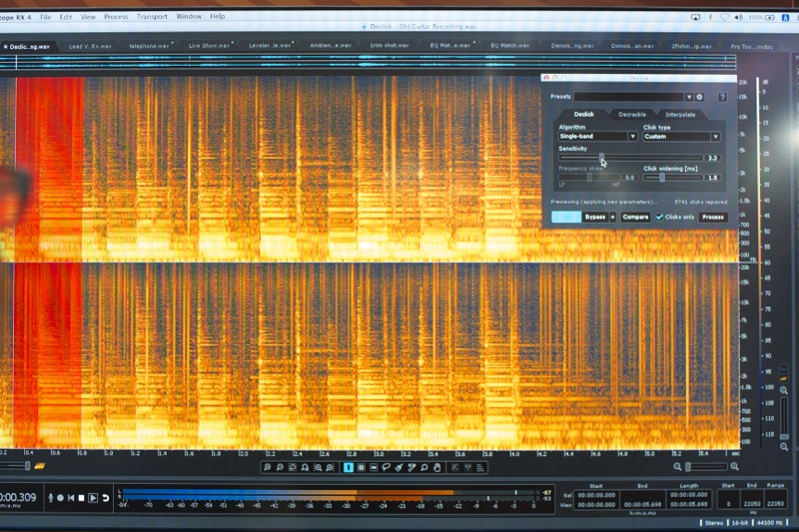
Task: Open the preset manager gear in Declick
Action: point(700,97)
